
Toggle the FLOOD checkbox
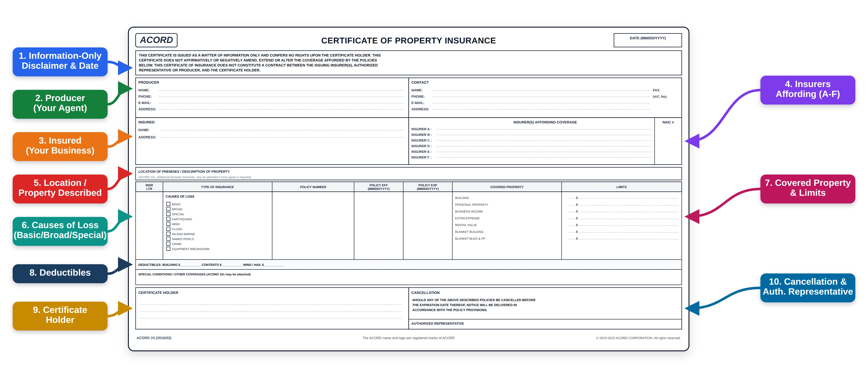(168, 229)
